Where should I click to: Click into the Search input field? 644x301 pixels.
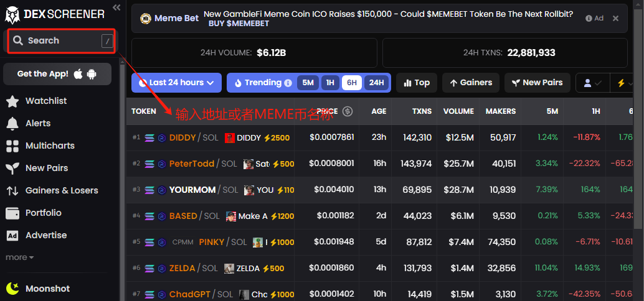62,40
